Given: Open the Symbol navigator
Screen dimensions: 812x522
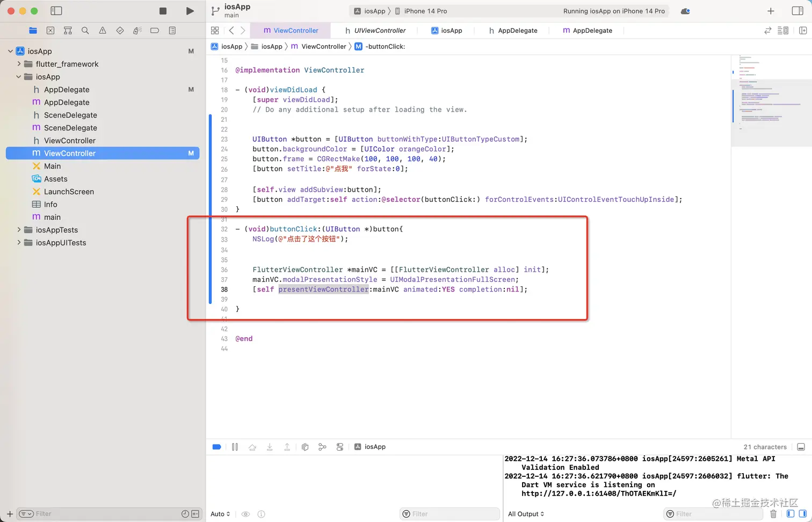Looking at the screenshot, I should point(68,31).
